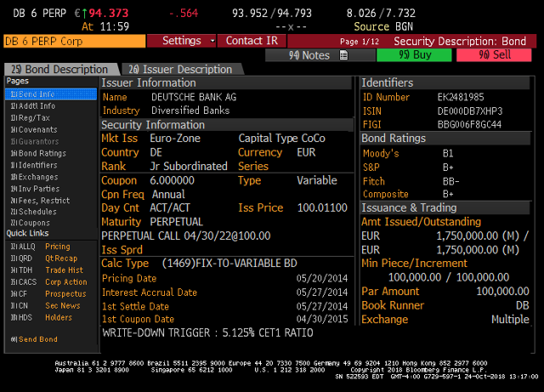Open the Addtl Info page

[33, 106]
